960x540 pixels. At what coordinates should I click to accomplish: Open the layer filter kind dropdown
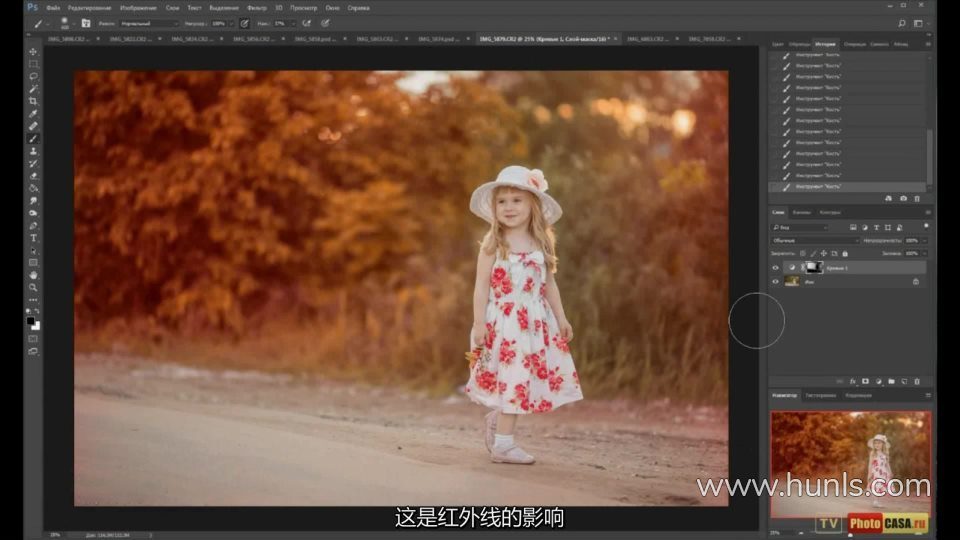(x=800, y=227)
